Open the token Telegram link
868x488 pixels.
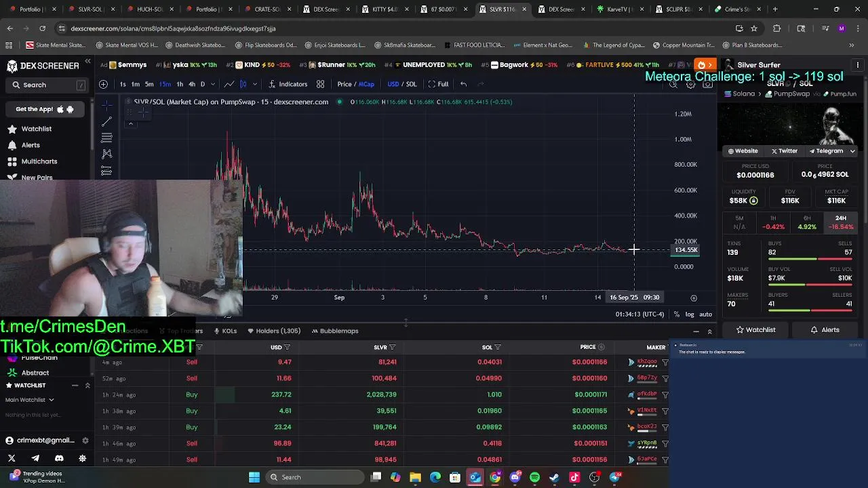[x=825, y=151]
